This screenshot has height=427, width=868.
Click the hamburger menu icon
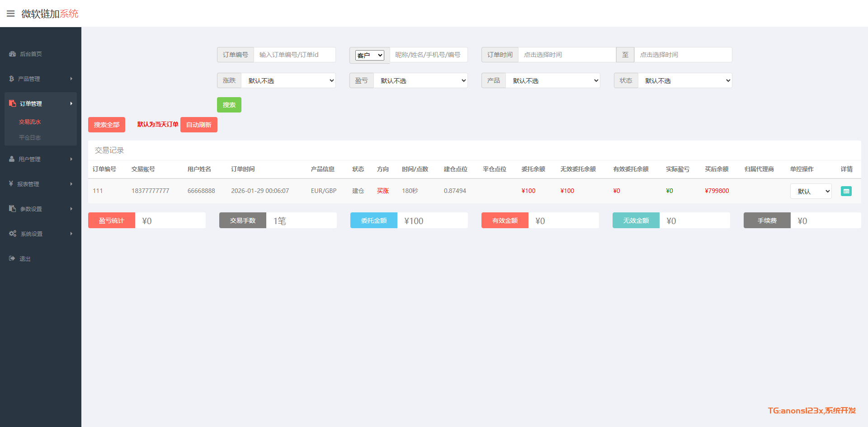click(x=10, y=14)
